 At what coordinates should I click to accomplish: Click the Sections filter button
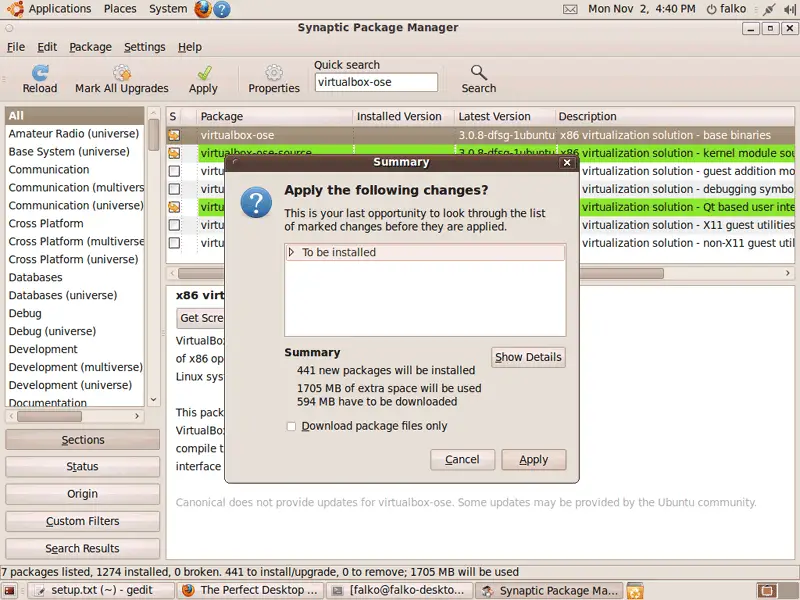tap(82, 440)
